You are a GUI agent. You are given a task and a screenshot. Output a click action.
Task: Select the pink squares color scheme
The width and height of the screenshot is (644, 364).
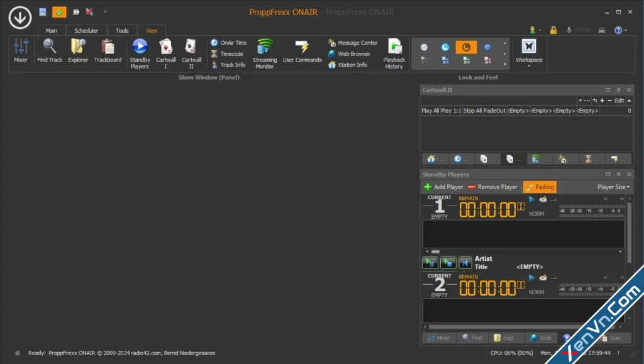[487, 61]
